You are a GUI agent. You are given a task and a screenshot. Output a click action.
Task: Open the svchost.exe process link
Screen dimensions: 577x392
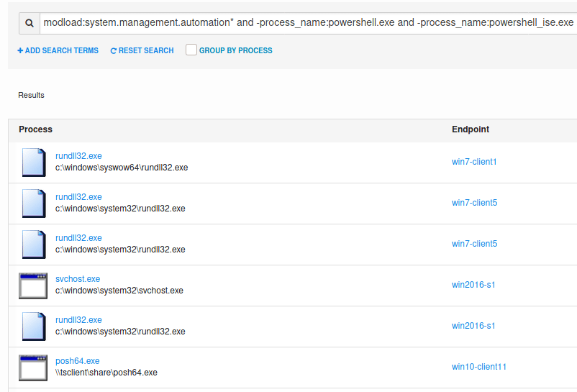[78, 279]
